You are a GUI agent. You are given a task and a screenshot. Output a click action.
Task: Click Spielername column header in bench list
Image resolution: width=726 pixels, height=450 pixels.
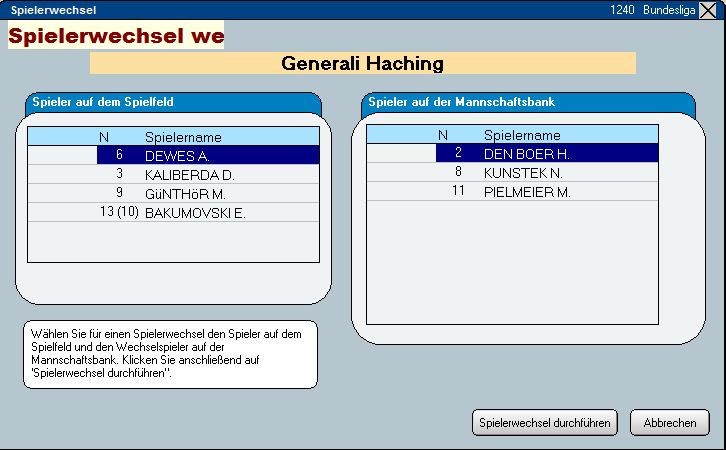[x=522, y=135]
